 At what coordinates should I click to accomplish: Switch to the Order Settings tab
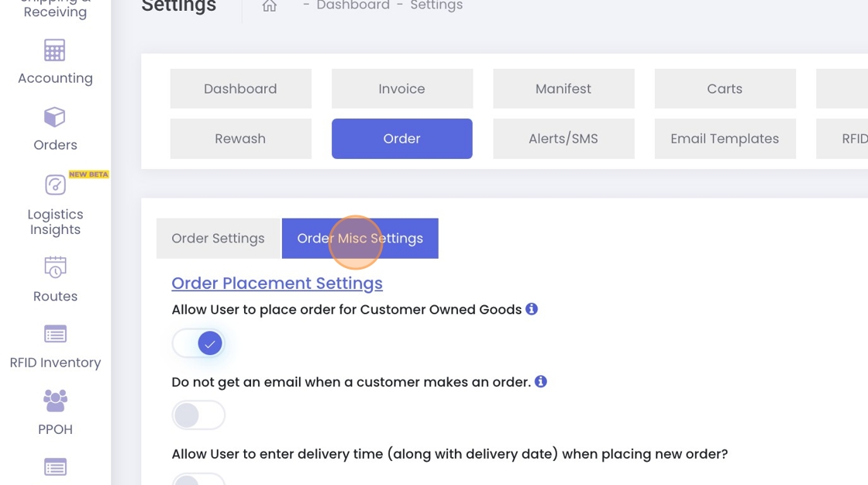click(x=218, y=239)
